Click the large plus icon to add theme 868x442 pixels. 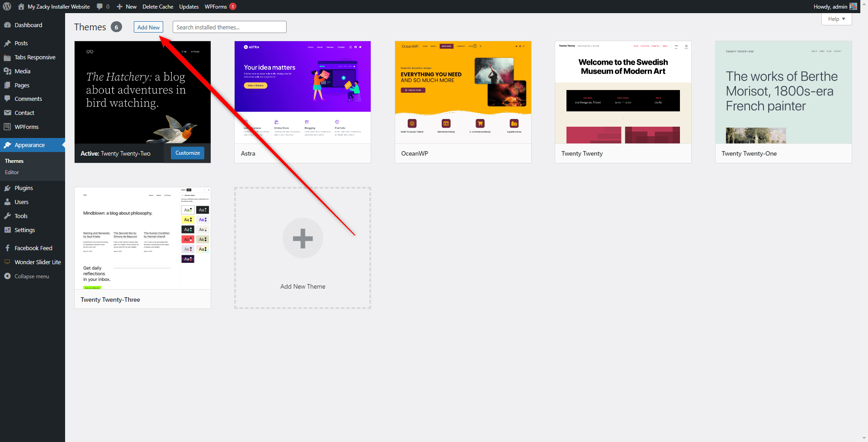coord(303,238)
